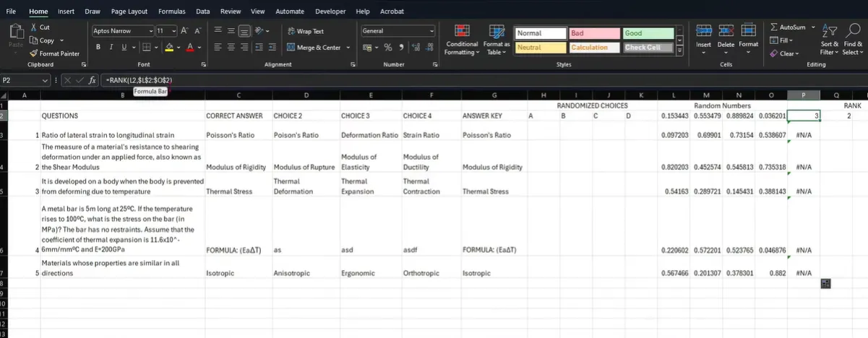Apply Percent Style number format
Screen dimensions: 868x338
pos(388,48)
